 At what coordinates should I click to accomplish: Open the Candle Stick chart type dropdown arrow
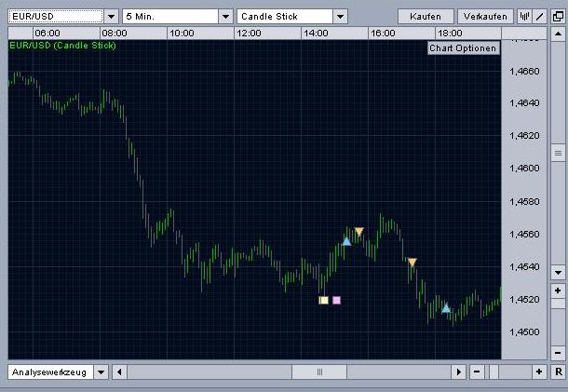pos(340,17)
